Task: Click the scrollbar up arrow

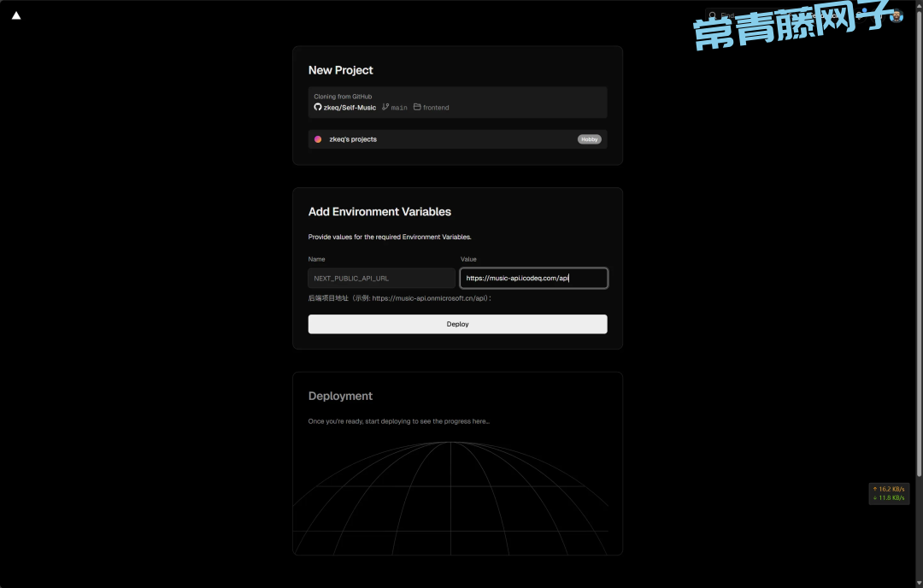Action: (919, 4)
